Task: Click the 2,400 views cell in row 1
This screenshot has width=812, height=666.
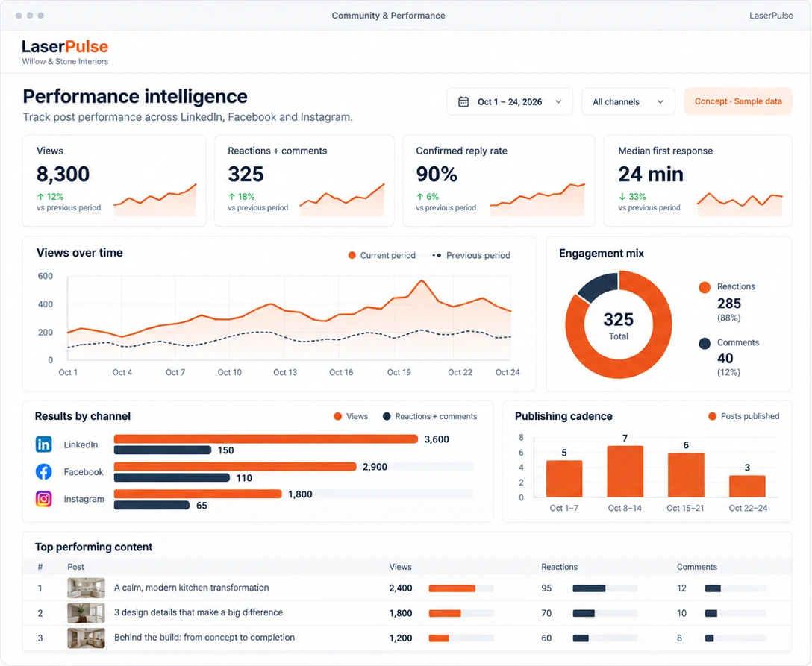Action: (x=400, y=588)
